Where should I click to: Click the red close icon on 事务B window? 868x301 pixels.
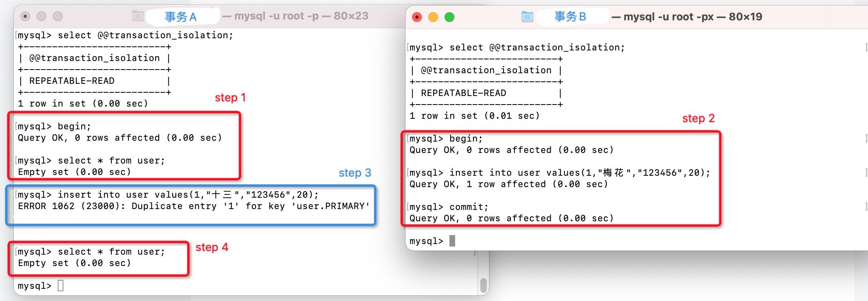coord(417,18)
